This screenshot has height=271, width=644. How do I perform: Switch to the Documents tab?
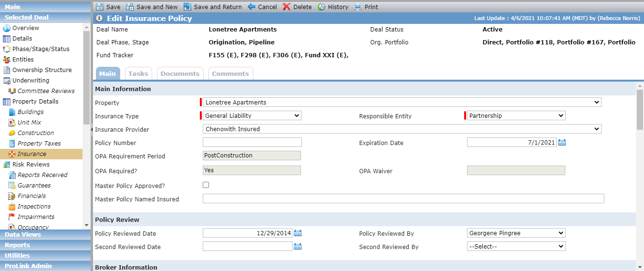pyautogui.click(x=180, y=73)
